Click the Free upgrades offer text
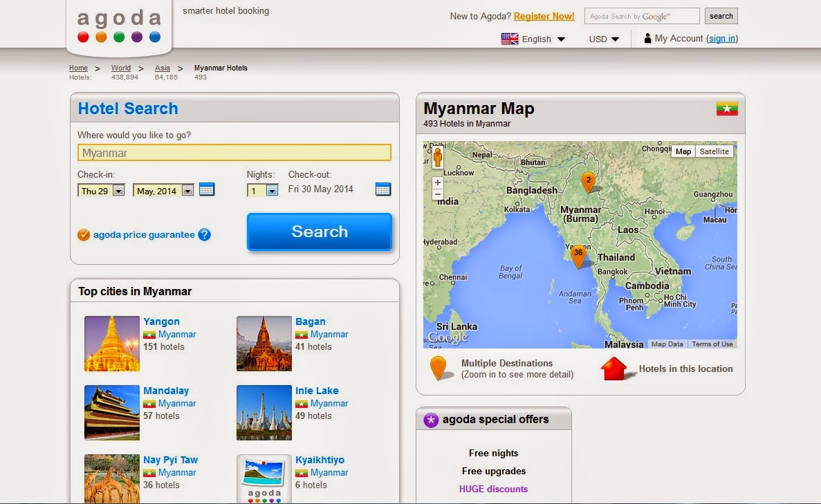 pos(493,471)
